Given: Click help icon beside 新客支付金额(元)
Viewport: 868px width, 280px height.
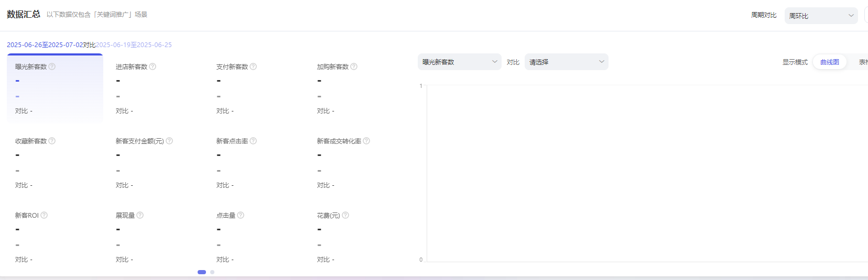Looking at the screenshot, I should coord(169,141).
